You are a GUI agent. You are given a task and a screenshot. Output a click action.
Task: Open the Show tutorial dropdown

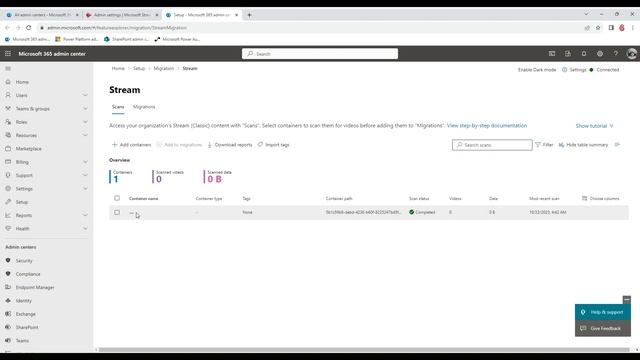(594, 126)
